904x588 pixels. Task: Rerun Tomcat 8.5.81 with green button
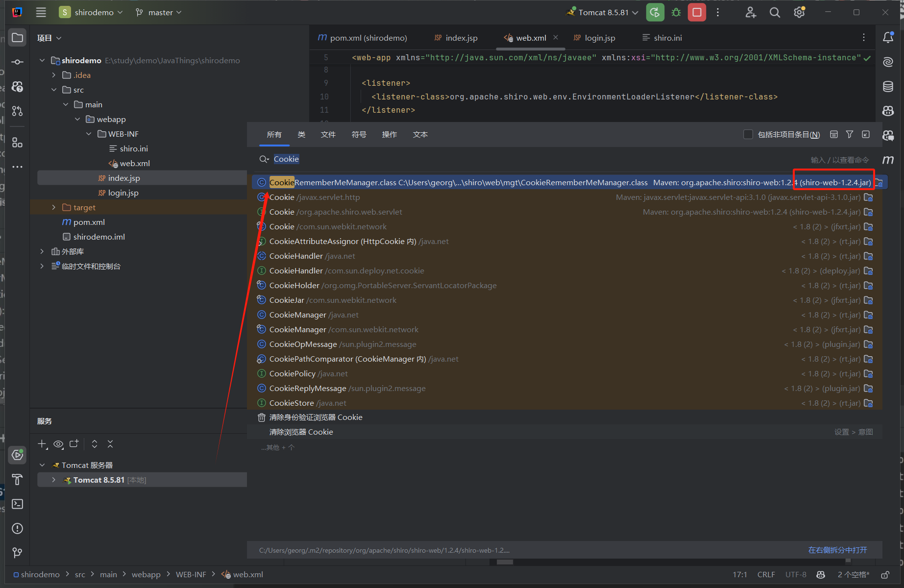655,12
